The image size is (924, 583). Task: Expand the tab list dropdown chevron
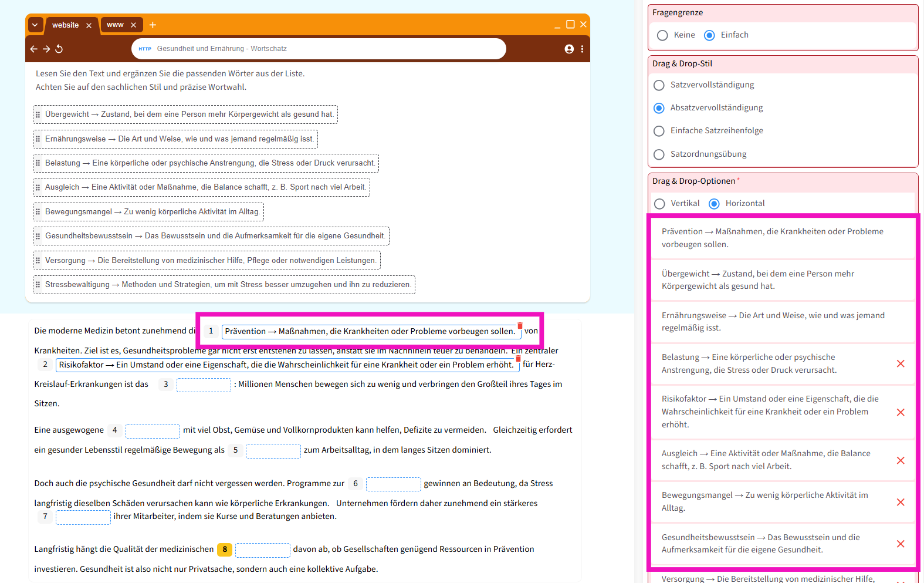pos(35,25)
